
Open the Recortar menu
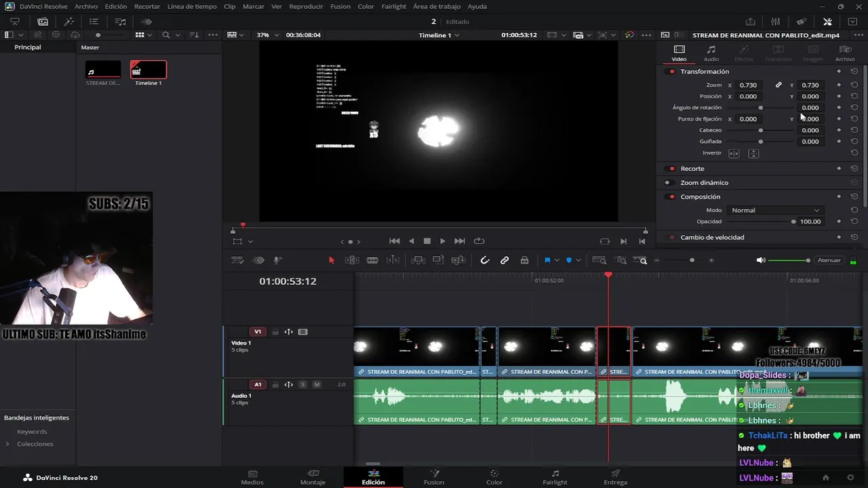(147, 7)
